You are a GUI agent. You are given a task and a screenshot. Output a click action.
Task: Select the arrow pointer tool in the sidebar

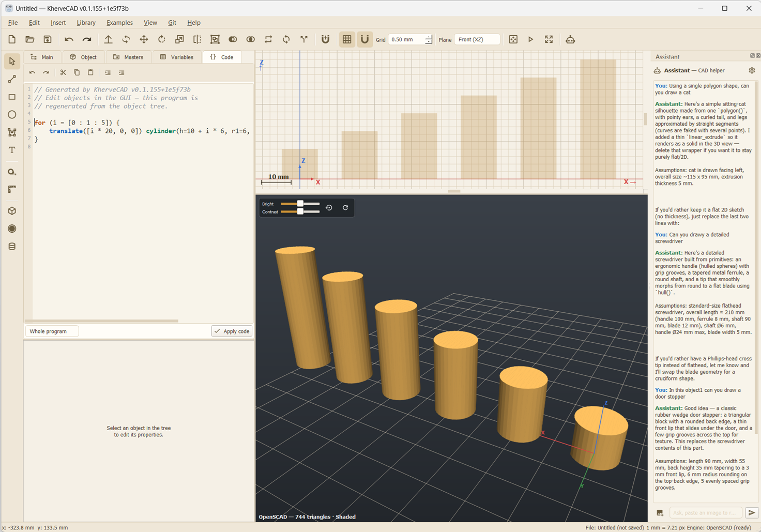pos(12,62)
